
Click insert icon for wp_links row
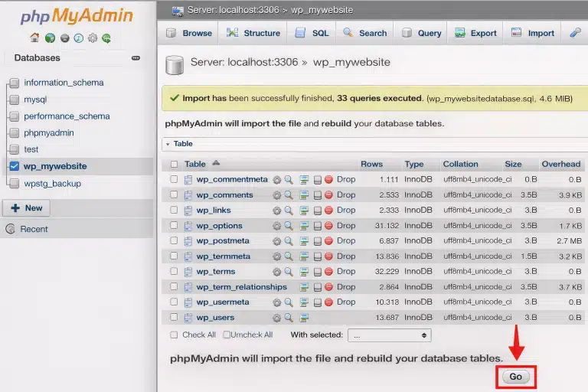pyautogui.click(x=304, y=211)
